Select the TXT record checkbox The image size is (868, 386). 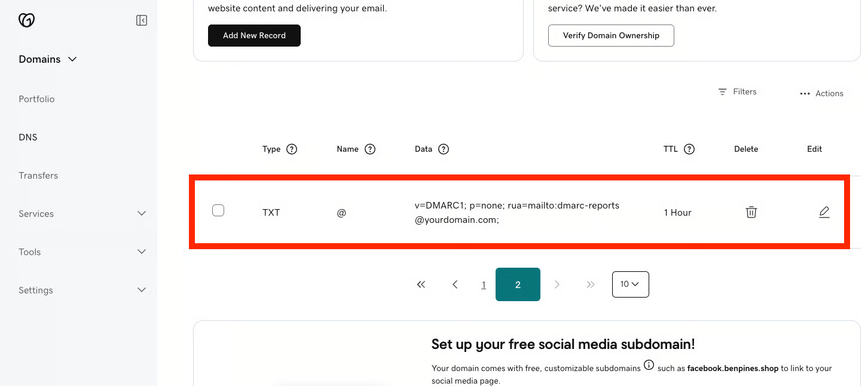tap(218, 210)
